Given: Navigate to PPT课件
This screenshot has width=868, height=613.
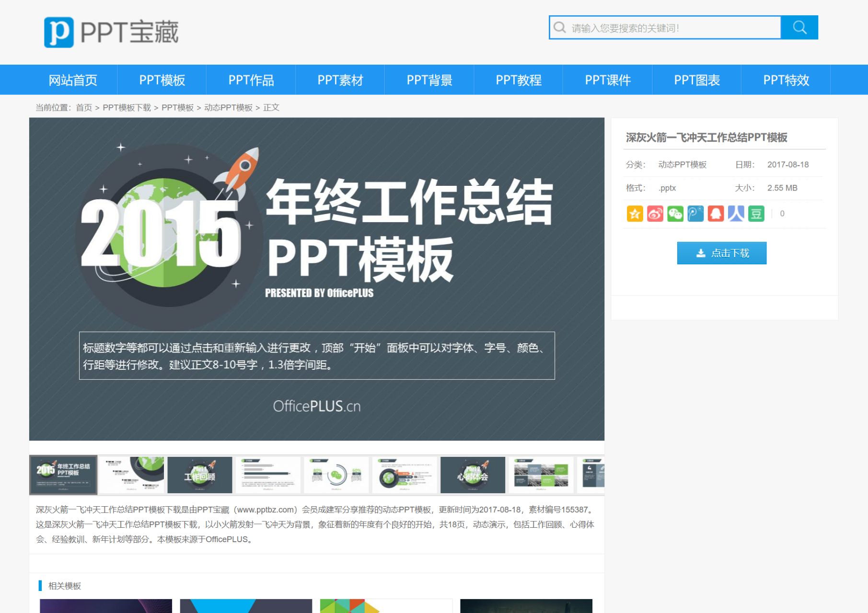Looking at the screenshot, I should (x=608, y=80).
